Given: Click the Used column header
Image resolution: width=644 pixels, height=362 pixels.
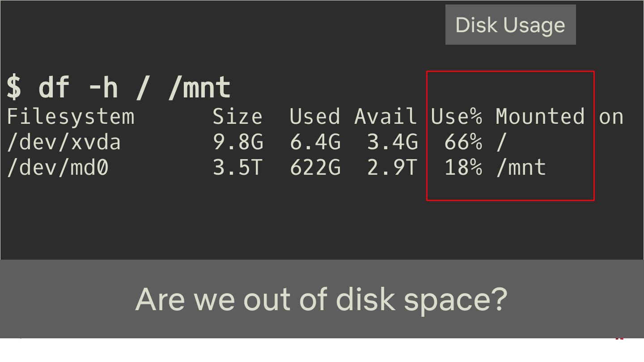Looking at the screenshot, I should (315, 117).
